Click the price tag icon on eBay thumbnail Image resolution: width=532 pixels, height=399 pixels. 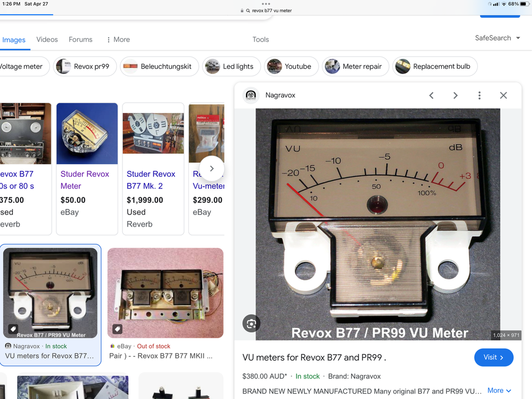pos(117,329)
